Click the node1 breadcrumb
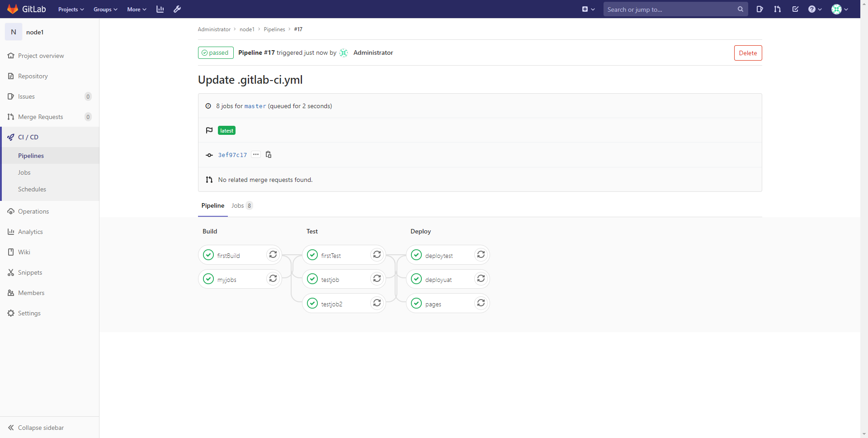This screenshot has height=438, width=868. pyautogui.click(x=247, y=29)
